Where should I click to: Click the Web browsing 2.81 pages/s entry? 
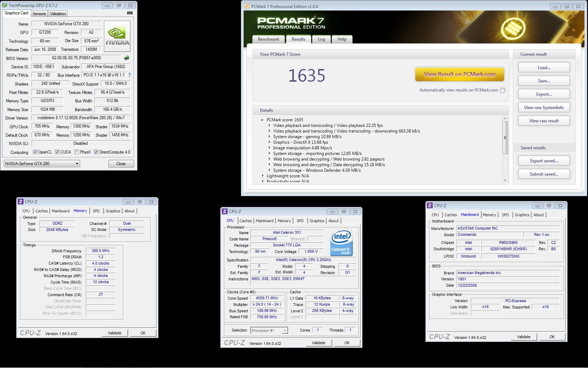coord(329,159)
